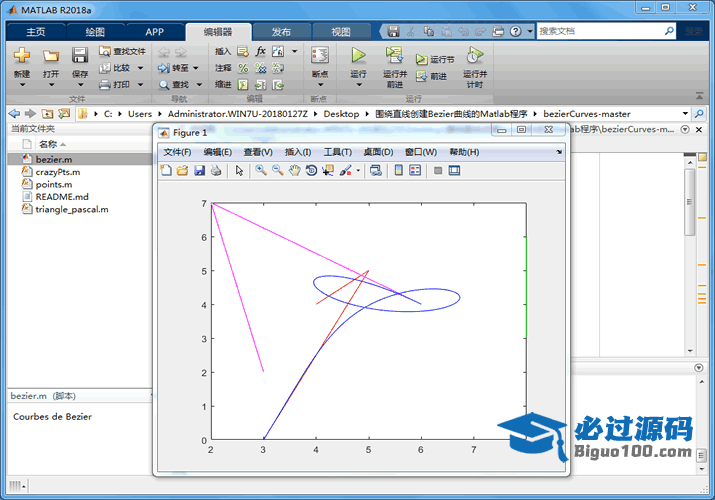The height and width of the screenshot is (500, 715).
Task: Switch to the View ribbon tab
Action: click(341, 32)
